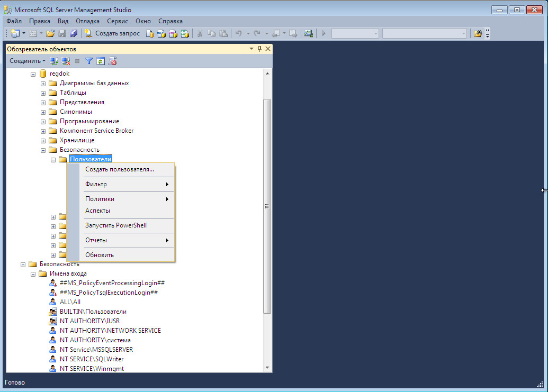Expand Диаграммы баз данных folder
Viewport: 548px width, 392px height.
point(43,84)
